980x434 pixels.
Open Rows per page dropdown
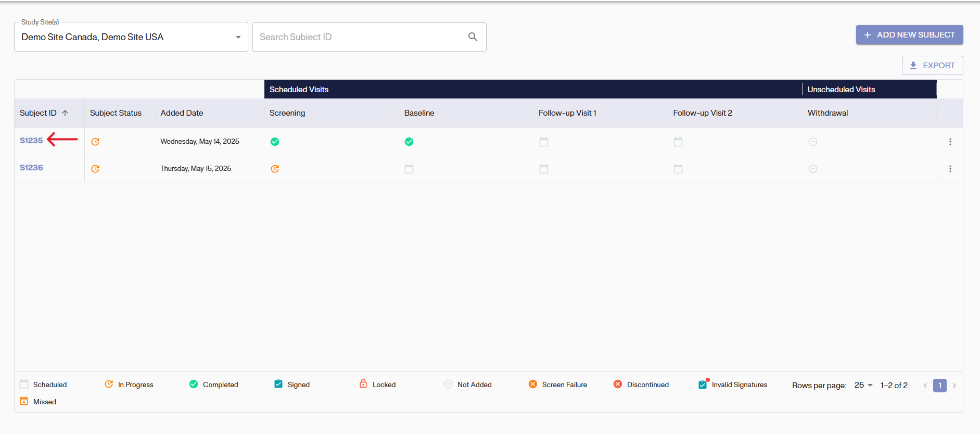tap(863, 385)
